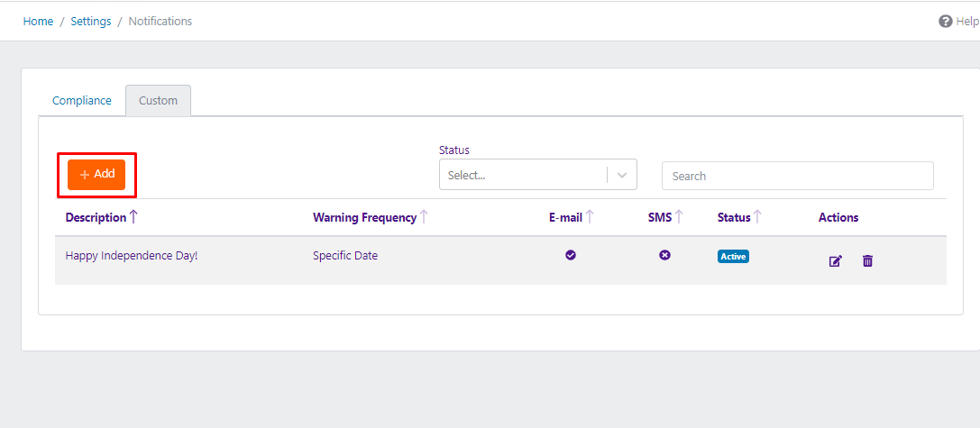Open Settings breadcrumb link

tap(91, 21)
